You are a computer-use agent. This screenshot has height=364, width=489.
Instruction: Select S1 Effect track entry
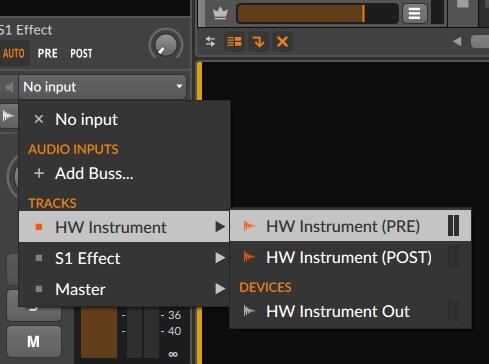[124, 258]
